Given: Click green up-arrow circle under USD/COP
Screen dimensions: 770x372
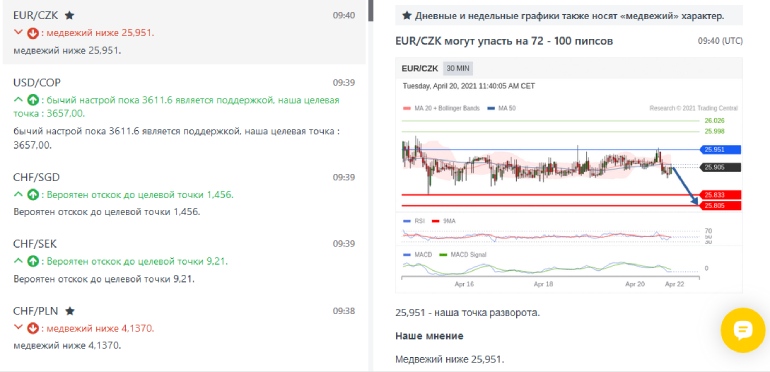Looking at the screenshot, I should (x=33, y=101).
